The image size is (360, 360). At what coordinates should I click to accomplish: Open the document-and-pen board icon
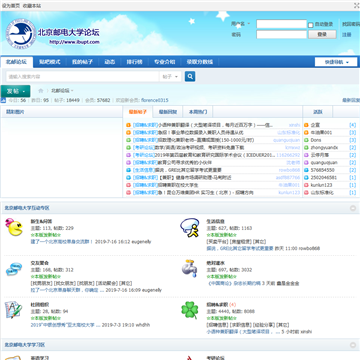(13, 310)
